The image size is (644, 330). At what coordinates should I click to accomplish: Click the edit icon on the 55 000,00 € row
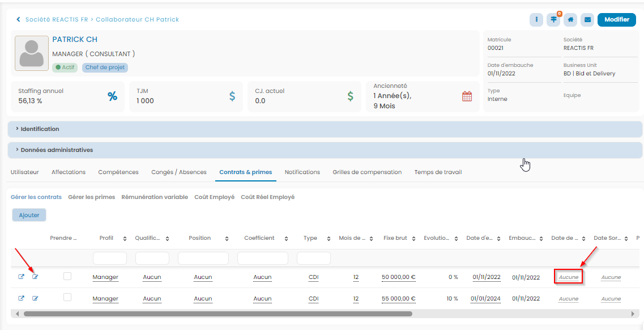click(x=35, y=298)
